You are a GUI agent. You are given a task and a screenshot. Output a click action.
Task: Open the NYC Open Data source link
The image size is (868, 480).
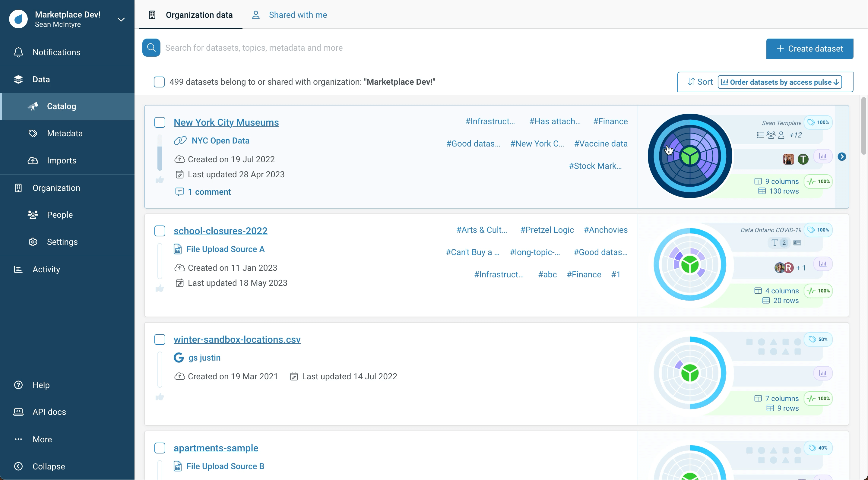pyautogui.click(x=220, y=141)
